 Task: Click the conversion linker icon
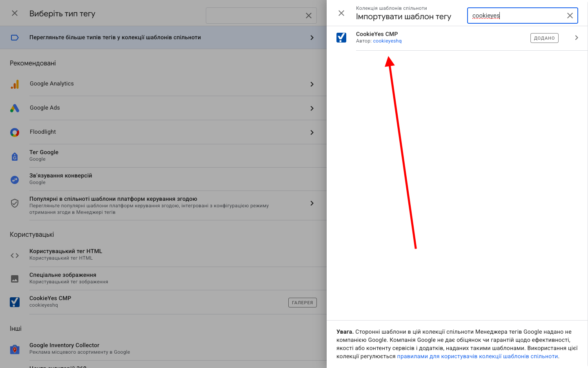pos(15,180)
